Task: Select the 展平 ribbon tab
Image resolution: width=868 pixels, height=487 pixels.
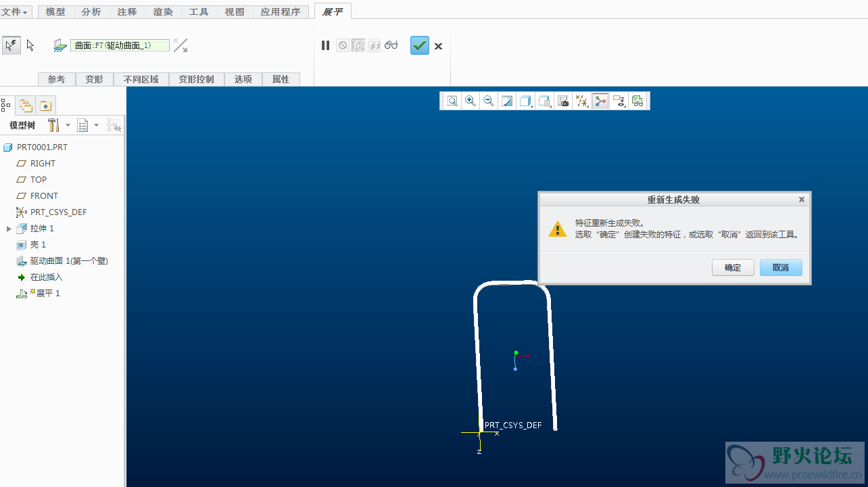Action: (333, 11)
